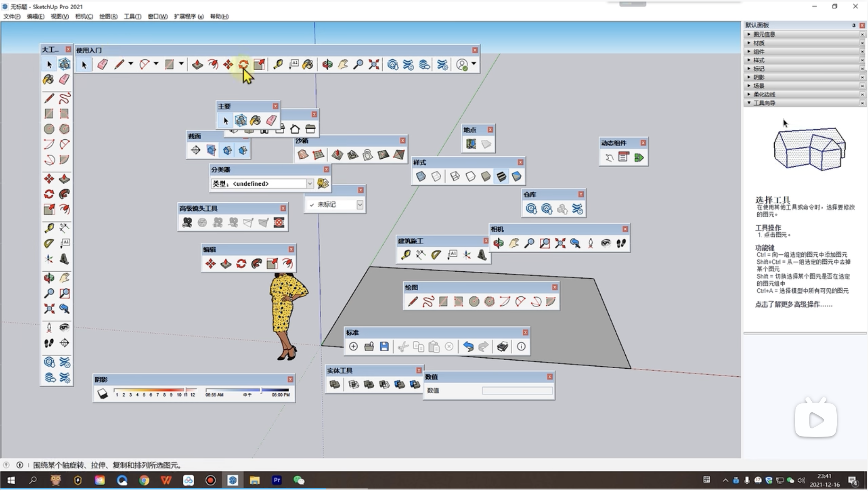
Task: Open the 相机 menu
Action: pos(84,16)
